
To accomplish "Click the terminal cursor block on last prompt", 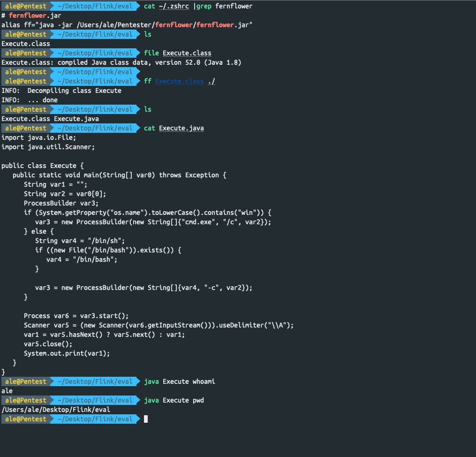I will (x=146, y=419).
